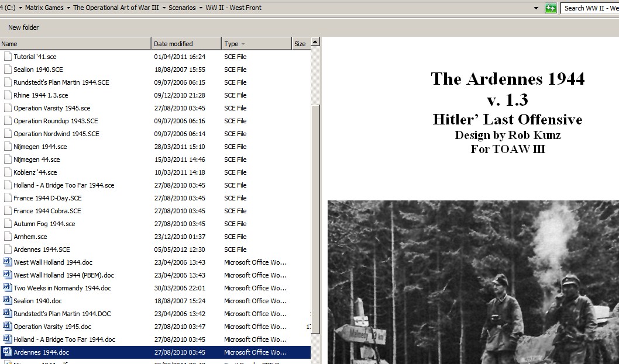
Task: Click the soldiers photo in the document preview
Action: pyautogui.click(x=473, y=282)
